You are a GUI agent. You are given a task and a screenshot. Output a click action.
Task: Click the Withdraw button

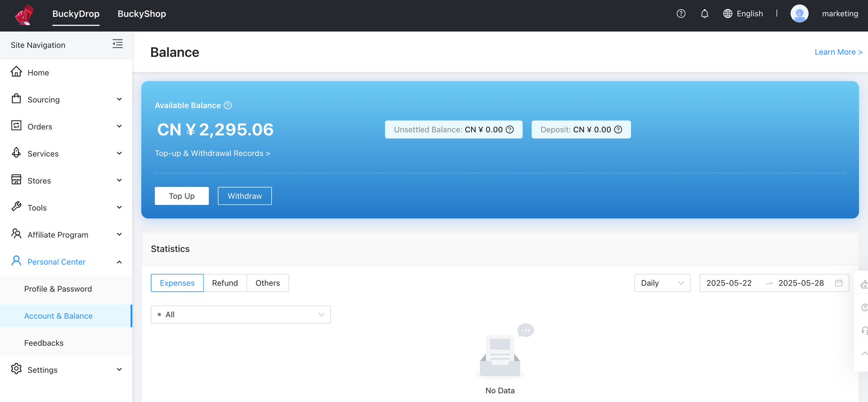pyautogui.click(x=245, y=196)
